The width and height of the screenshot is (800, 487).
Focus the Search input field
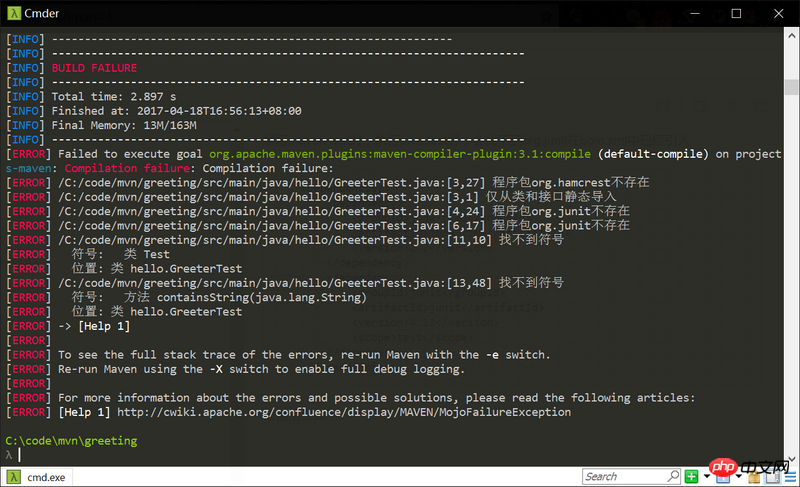click(620, 477)
